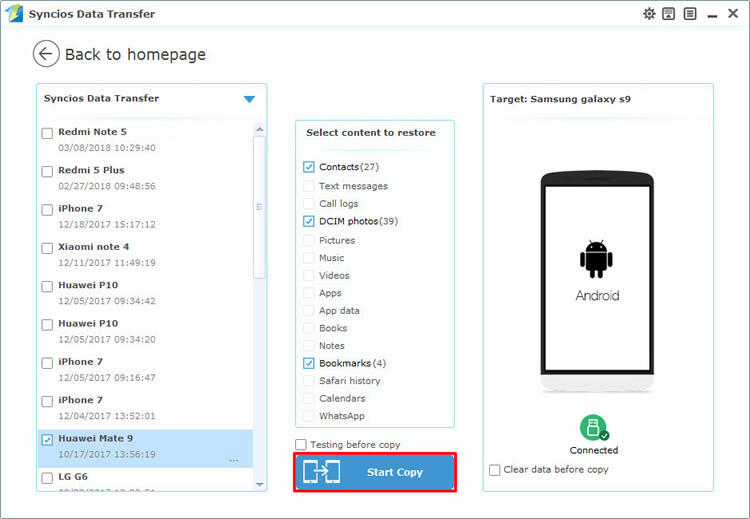
Task: Enable Clear data before copy
Action: pos(495,470)
